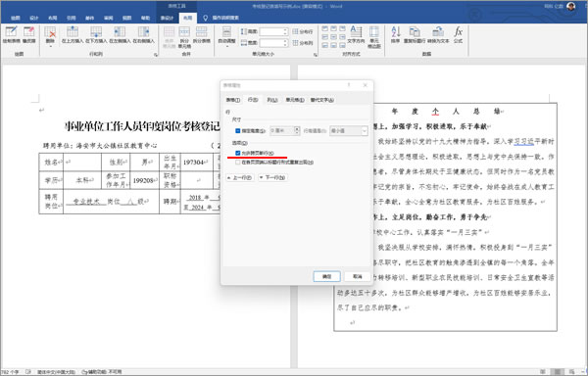Viewport: 588px width, 376px height.
Task: Open the AutoFit dropdown
Action: (x=226, y=36)
